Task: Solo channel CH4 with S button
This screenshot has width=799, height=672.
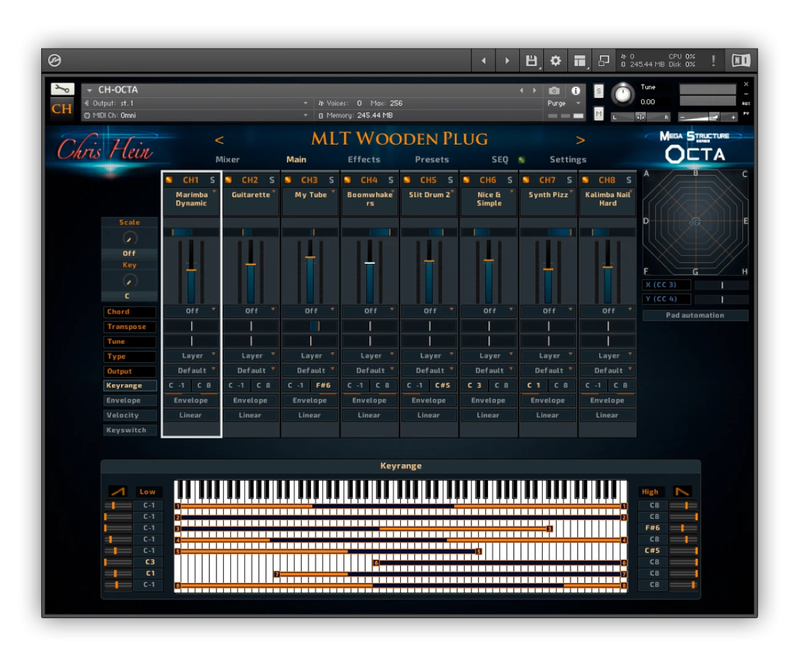Action: pyautogui.click(x=391, y=180)
